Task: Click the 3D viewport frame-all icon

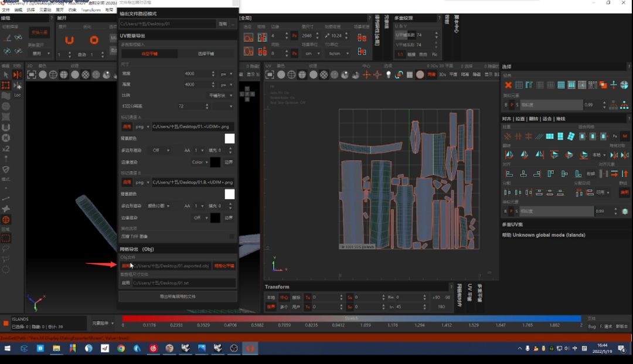Action: 32,74
